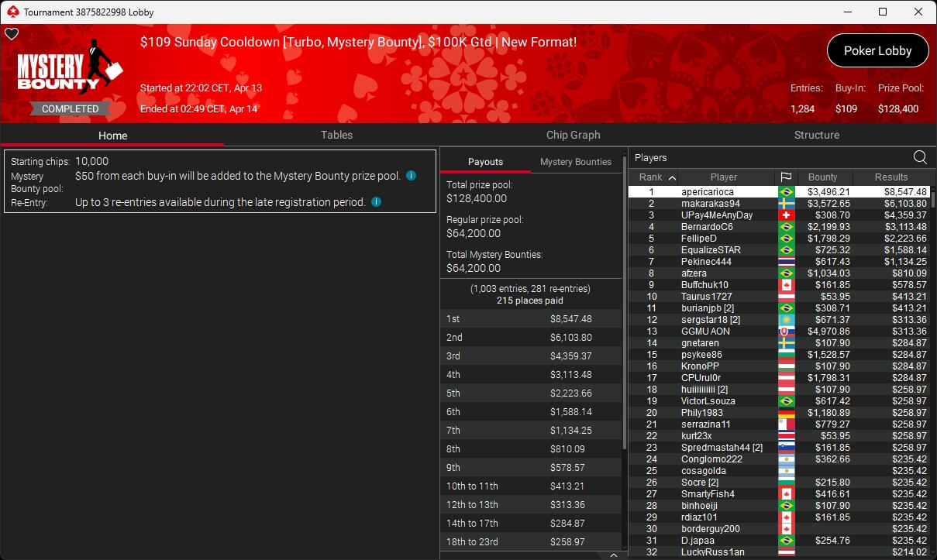Click the flag beside serrazina11
Screen dimensions: 937x560
786,424
